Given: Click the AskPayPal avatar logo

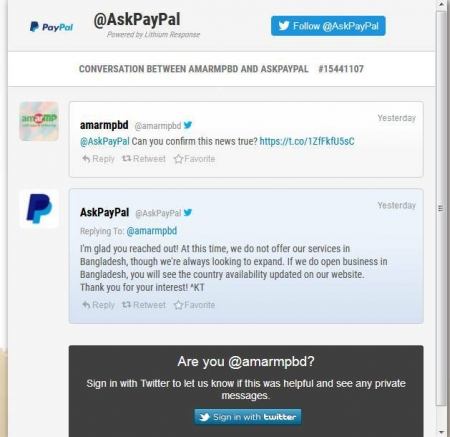Looking at the screenshot, I should [x=39, y=209].
